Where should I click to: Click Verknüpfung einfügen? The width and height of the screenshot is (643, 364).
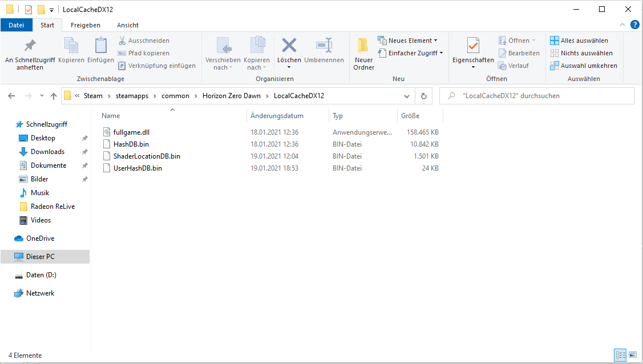pyautogui.click(x=157, y=66)
